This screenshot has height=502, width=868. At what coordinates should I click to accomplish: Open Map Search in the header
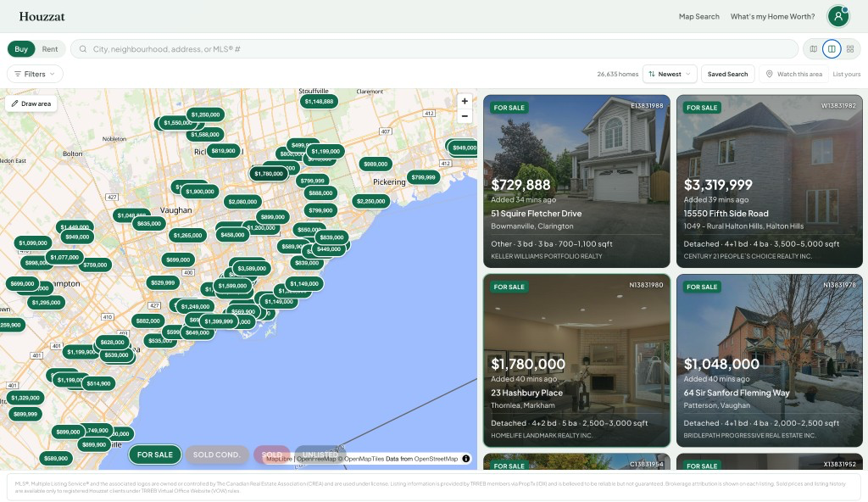click(698, 17)
